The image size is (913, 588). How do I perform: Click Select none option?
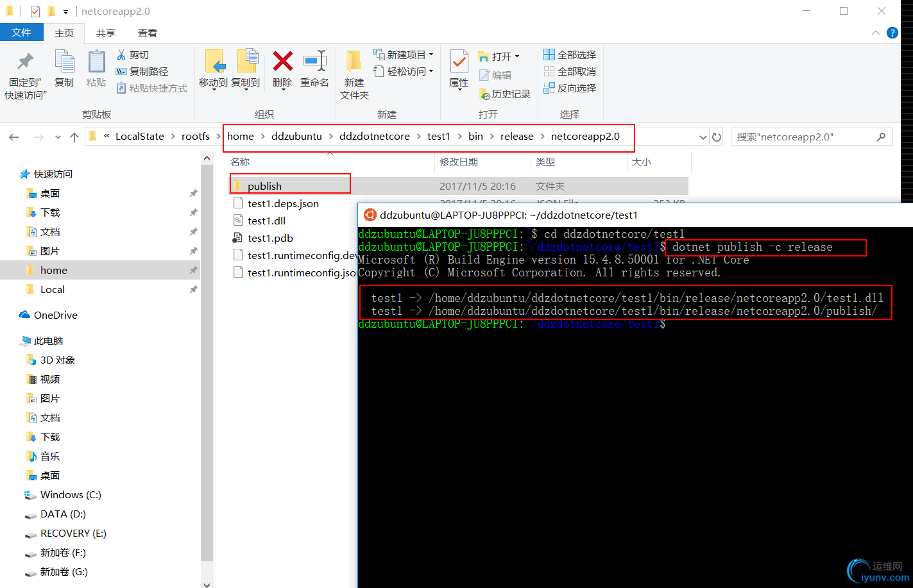point(570,72)
